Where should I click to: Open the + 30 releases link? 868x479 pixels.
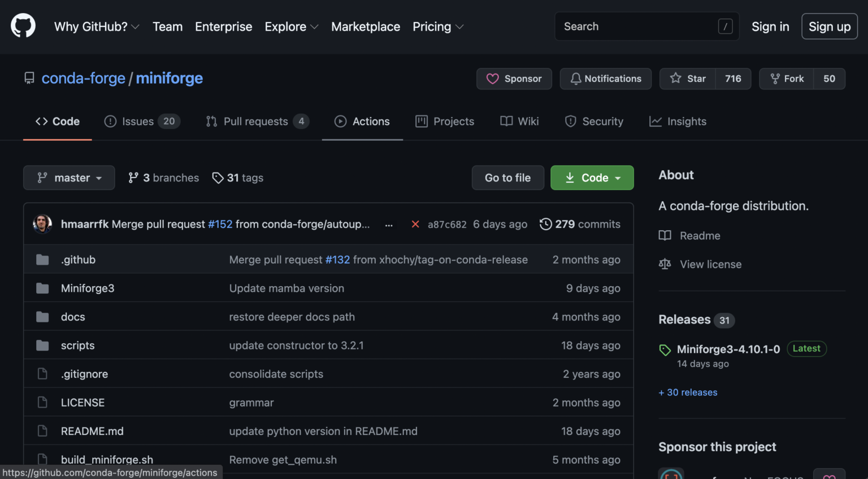click(688, 392)
